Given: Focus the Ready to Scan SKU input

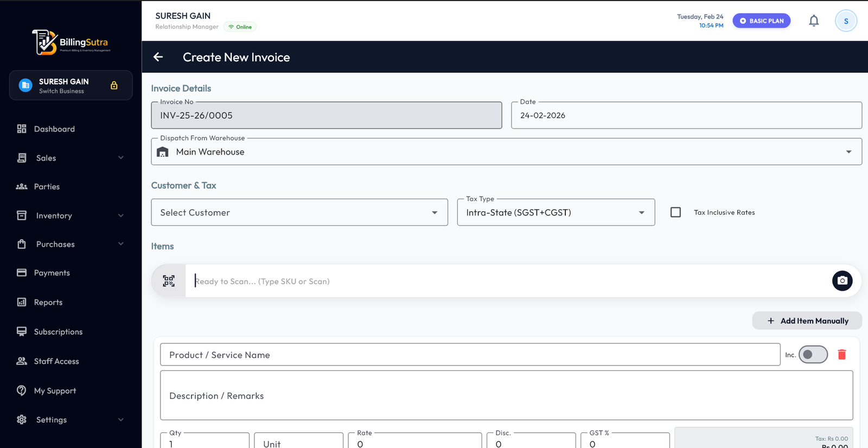Looking at the screenshot, I should [x=508, y=281].
